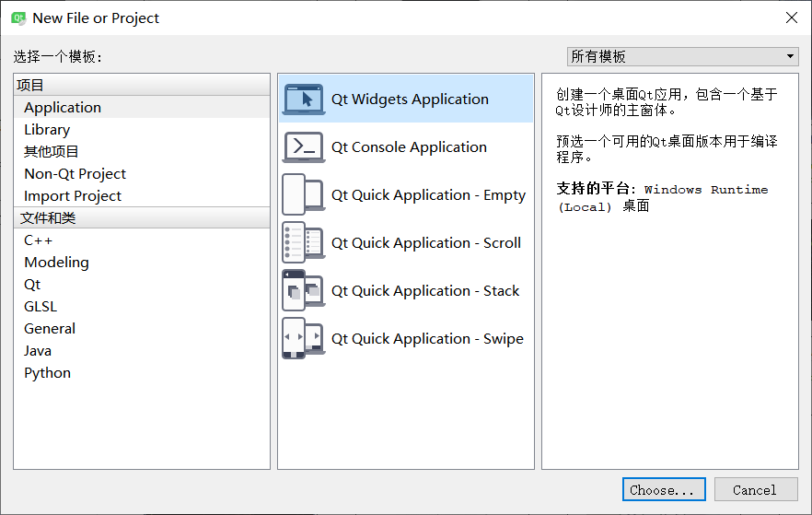Select the Java file category
This screenshot has width=812, height=515.
38,351
